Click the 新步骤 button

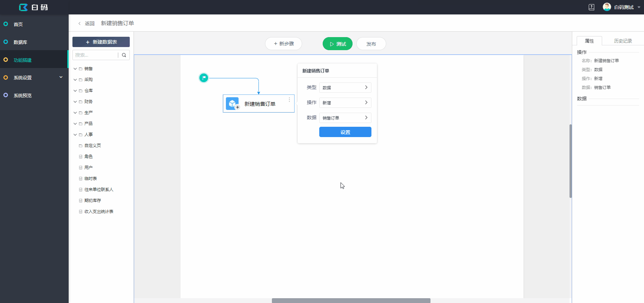(284, 44)
